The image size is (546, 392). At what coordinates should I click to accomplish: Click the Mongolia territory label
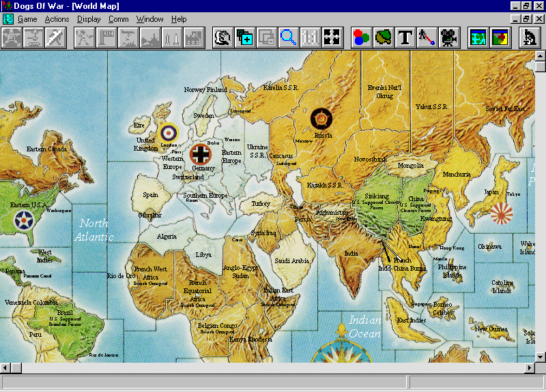[411, 166]
